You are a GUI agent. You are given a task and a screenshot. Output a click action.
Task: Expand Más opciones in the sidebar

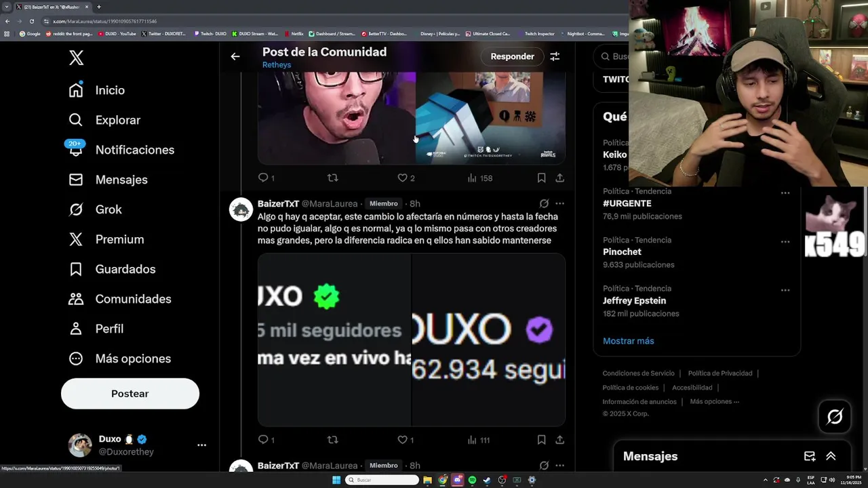119,359
